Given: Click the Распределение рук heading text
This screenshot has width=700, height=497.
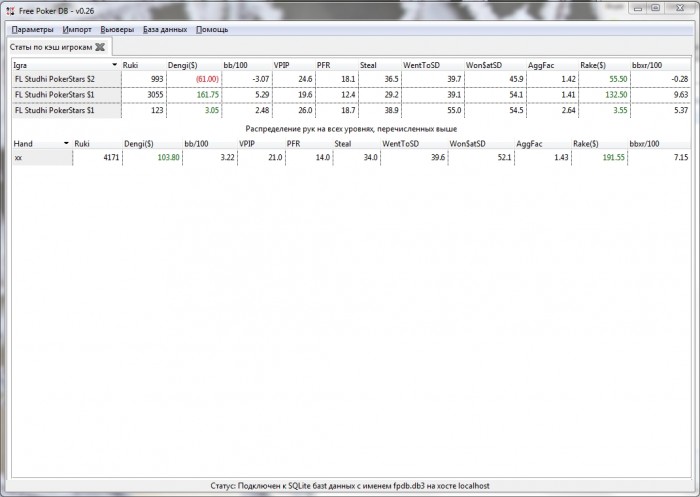Looking at the screenshot, I should click(x=351, y=129).
